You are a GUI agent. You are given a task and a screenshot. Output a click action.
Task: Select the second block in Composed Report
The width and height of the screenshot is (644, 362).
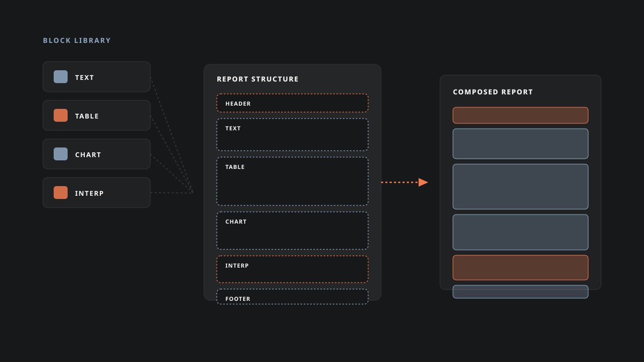coord(521,144)
